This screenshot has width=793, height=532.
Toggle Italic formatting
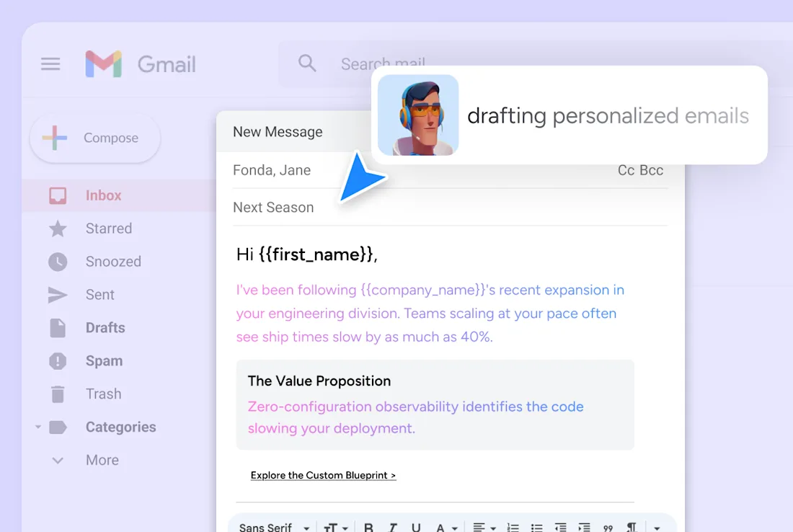pos(392,528)
